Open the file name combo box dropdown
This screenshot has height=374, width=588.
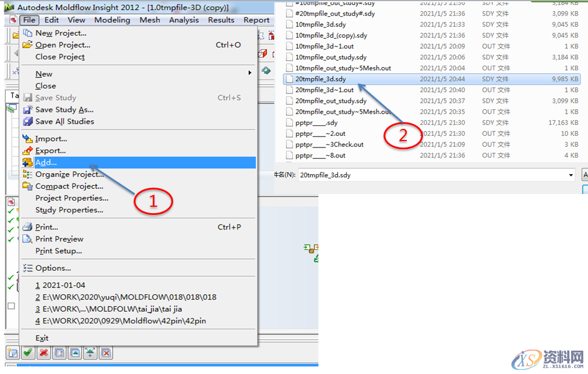pyautogui.click(x=571, y=175)
